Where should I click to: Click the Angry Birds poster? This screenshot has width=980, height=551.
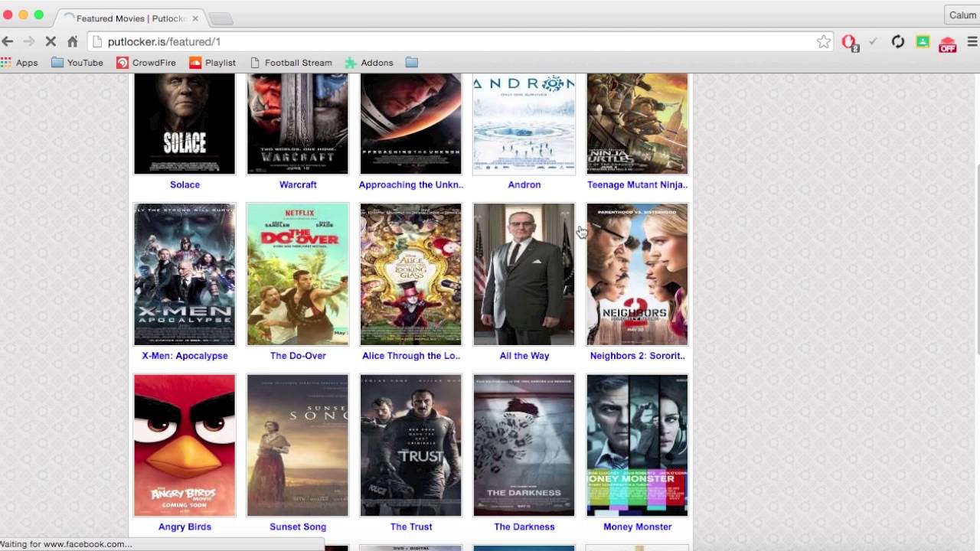pos(185,445)
